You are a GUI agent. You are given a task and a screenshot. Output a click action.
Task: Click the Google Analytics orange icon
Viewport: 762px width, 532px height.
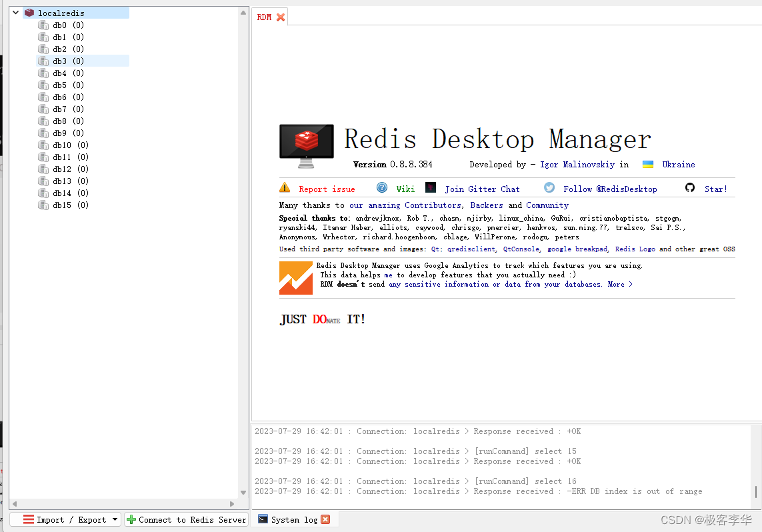tap(296, 278)
